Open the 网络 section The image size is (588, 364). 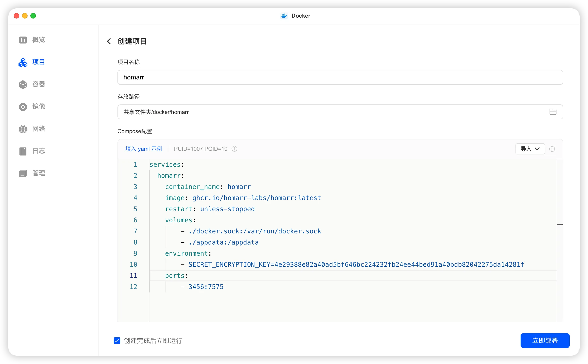(x=38, y=129)
